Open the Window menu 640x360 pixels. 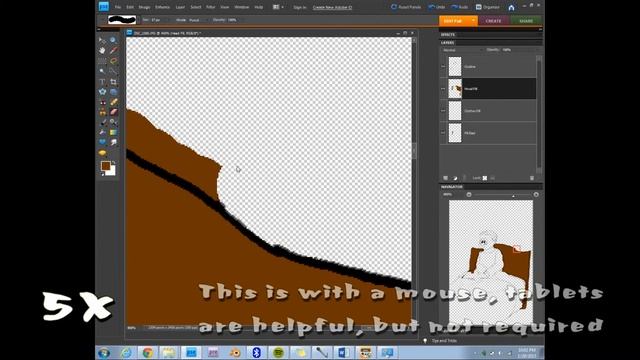(242, 7)
